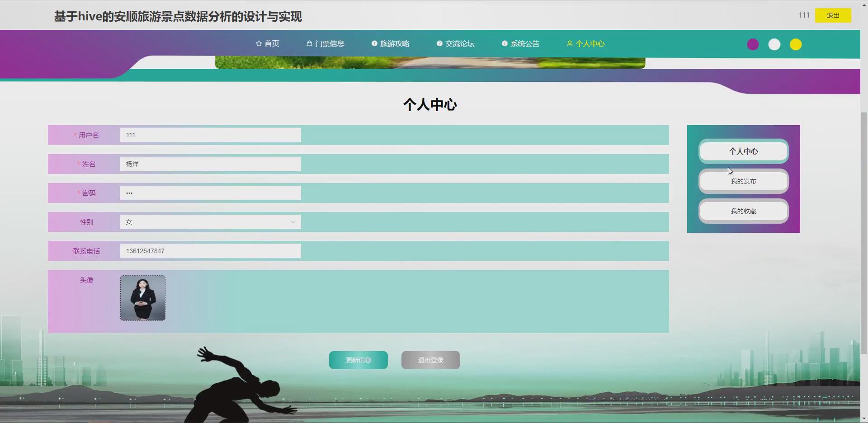Click the 退出登录 button
868x423 pixels.
430,360
